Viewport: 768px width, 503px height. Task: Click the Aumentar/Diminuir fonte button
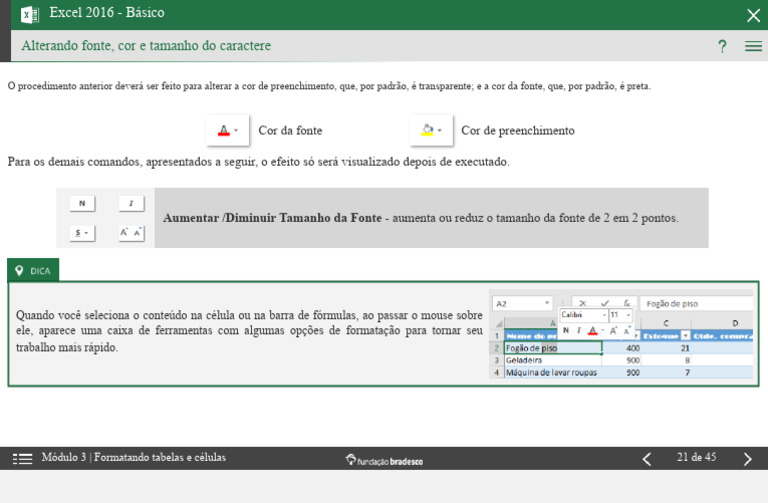tap(131, 233)
